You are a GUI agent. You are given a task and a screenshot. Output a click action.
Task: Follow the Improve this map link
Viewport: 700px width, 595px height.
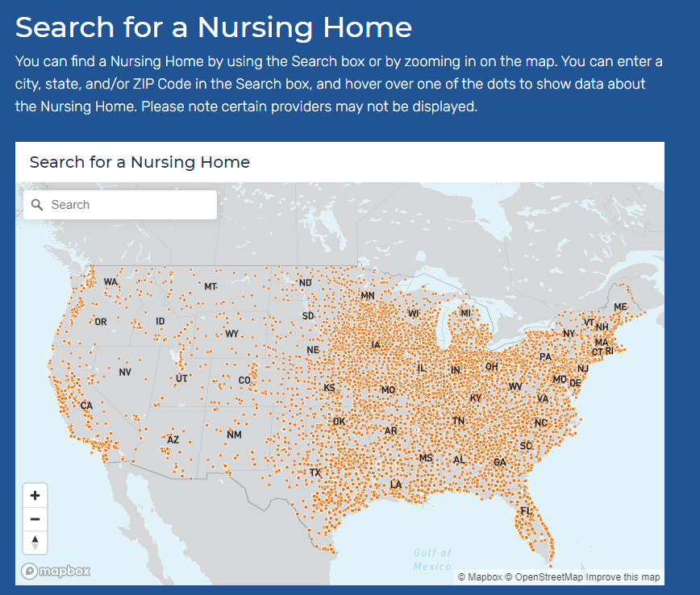[x=623, y=577]
